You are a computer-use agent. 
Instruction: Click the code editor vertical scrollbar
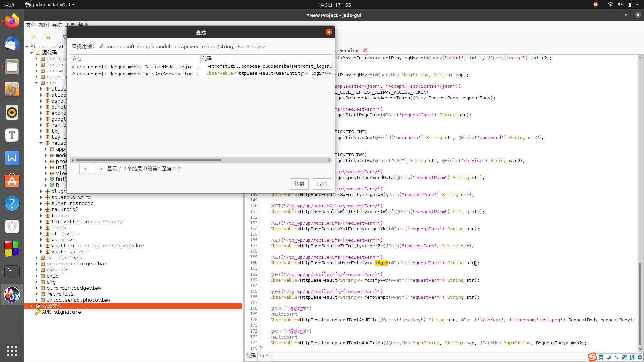click(640, 303)
